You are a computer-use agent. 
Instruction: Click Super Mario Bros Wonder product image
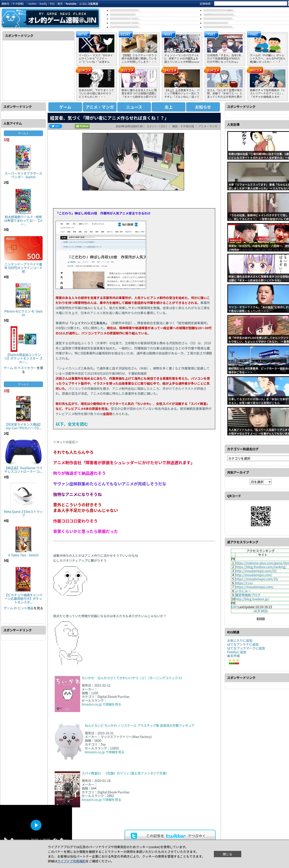[x=23, y=157]
